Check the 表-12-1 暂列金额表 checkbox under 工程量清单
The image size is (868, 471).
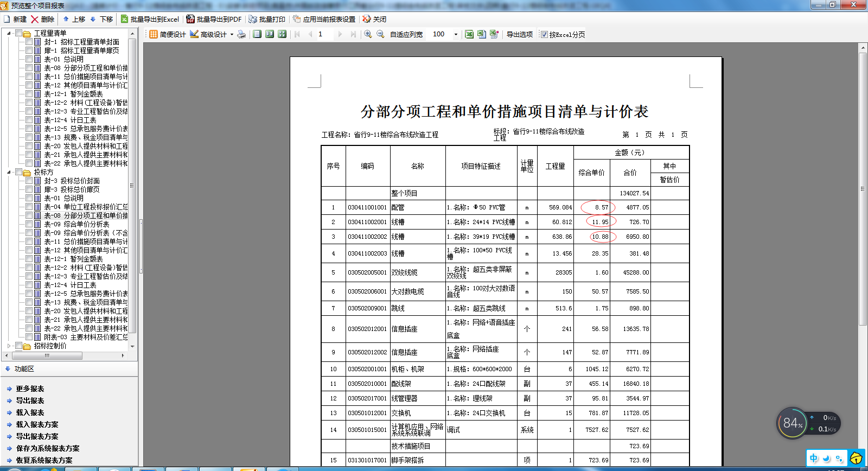click(x=29, y=94)
